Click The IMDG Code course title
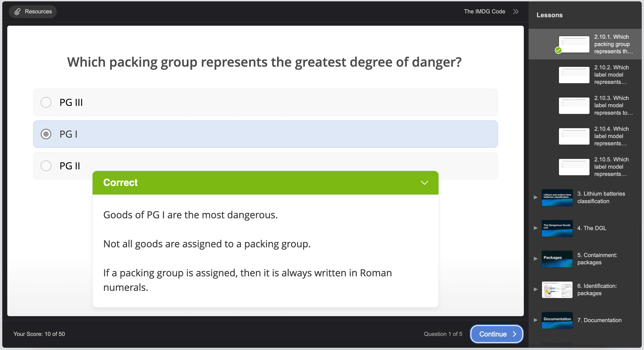 [484, 12]
